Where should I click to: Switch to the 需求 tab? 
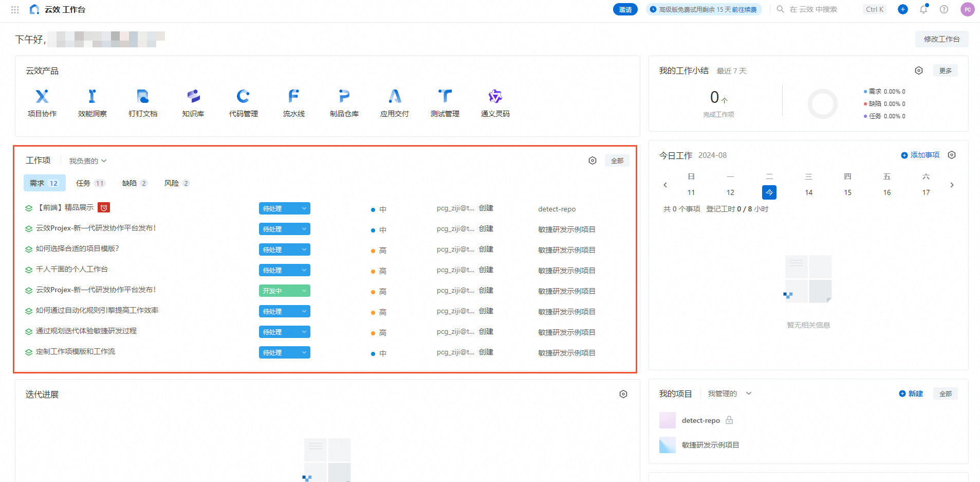[x=45, y=183]
